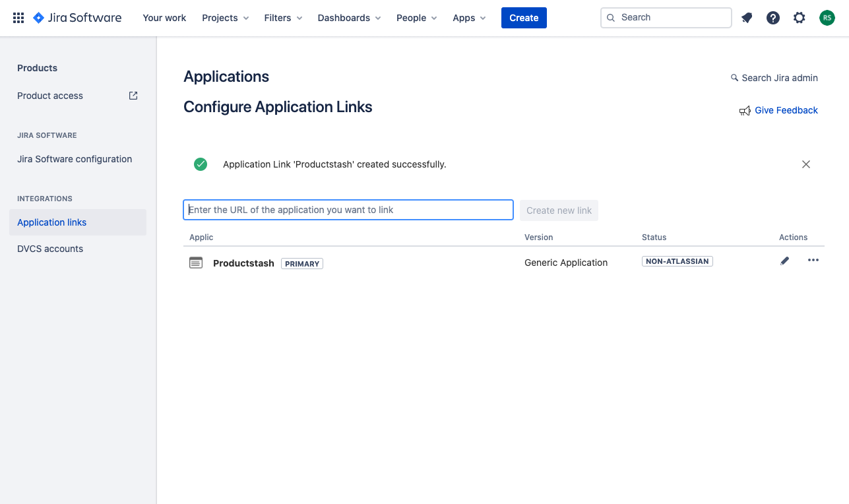Click the Version column header
This screenshot has width=849, height=504.
click(x=539, y=237)
